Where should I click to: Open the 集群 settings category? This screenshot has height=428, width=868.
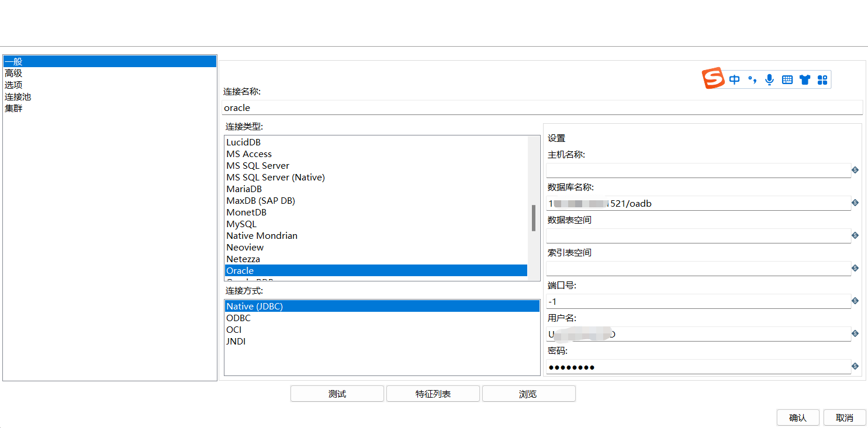point(110,108)
